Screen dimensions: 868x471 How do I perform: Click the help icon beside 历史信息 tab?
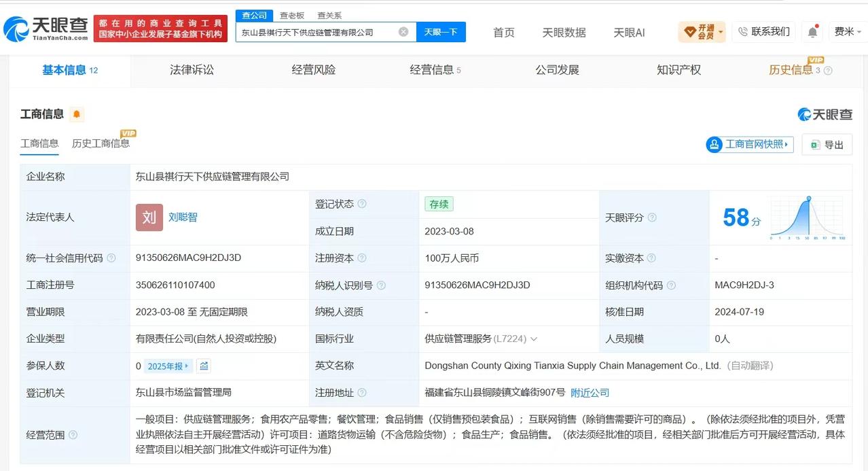click(x=828, y=70)
